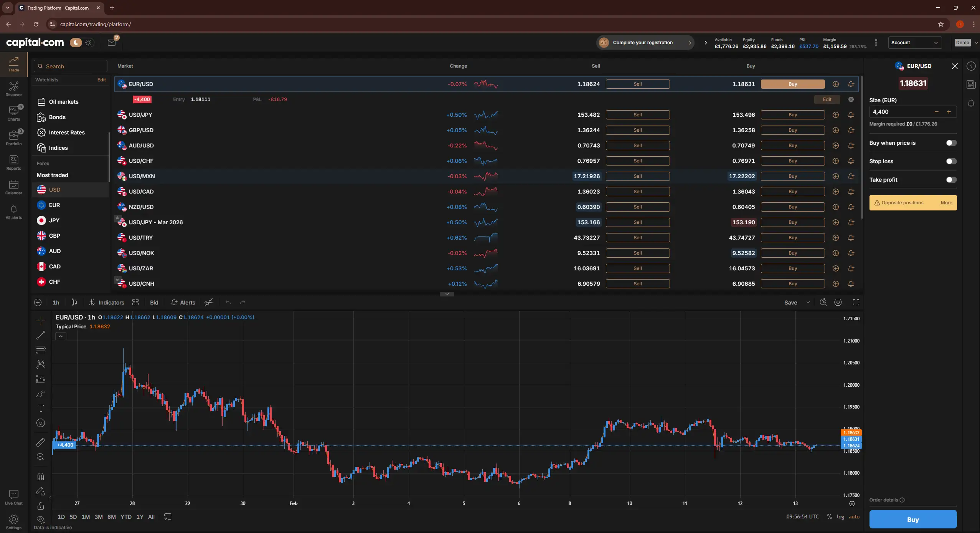
Task: Enable the Take profit toggle
Action: click(950, 179)
